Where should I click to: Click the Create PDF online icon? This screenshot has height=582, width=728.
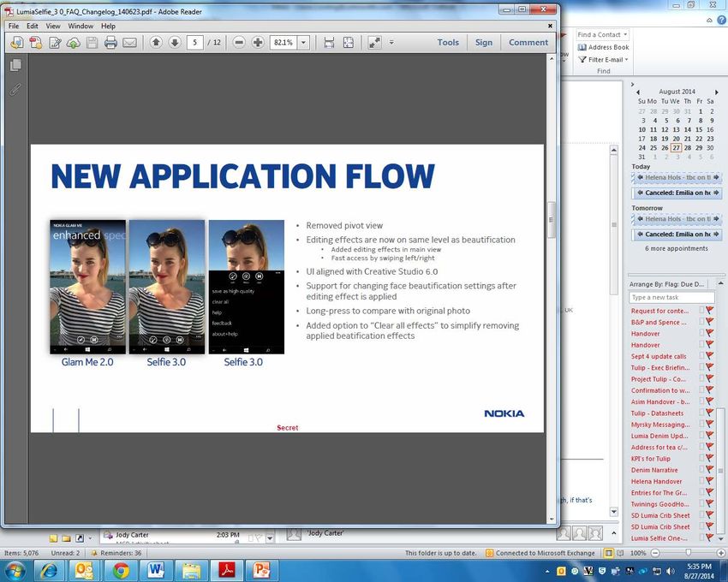(x=17, y=43)
